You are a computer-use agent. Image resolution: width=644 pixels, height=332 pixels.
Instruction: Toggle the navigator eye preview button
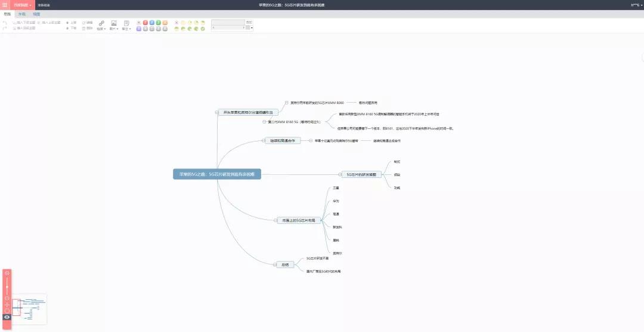point(7,317)
